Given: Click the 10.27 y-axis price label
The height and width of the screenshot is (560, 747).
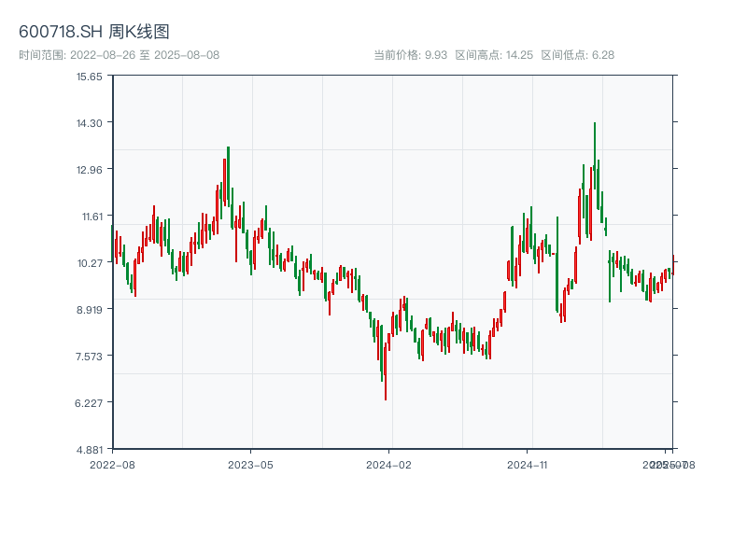Looking at the screenshot, I should [90, 263].
